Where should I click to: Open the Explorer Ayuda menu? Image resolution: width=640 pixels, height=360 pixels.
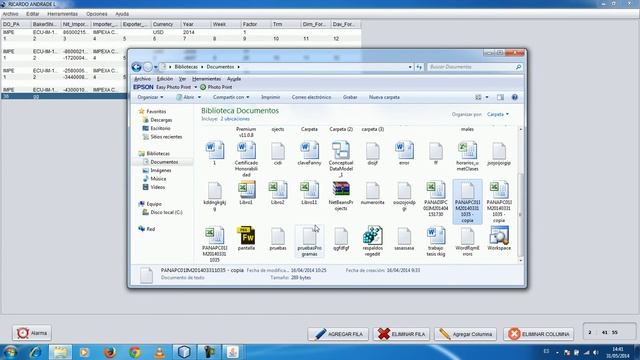[234, 79]
